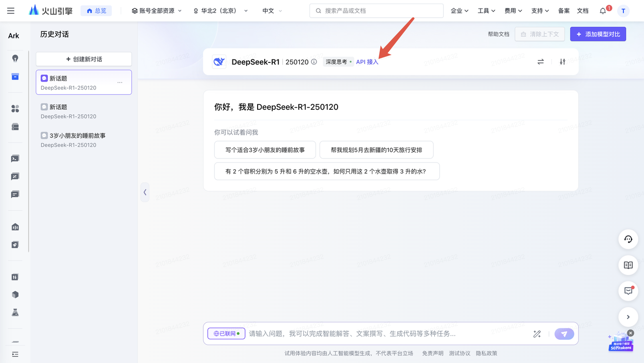Open the four-circles apps sidebar icon

click(x=15, y=109)
